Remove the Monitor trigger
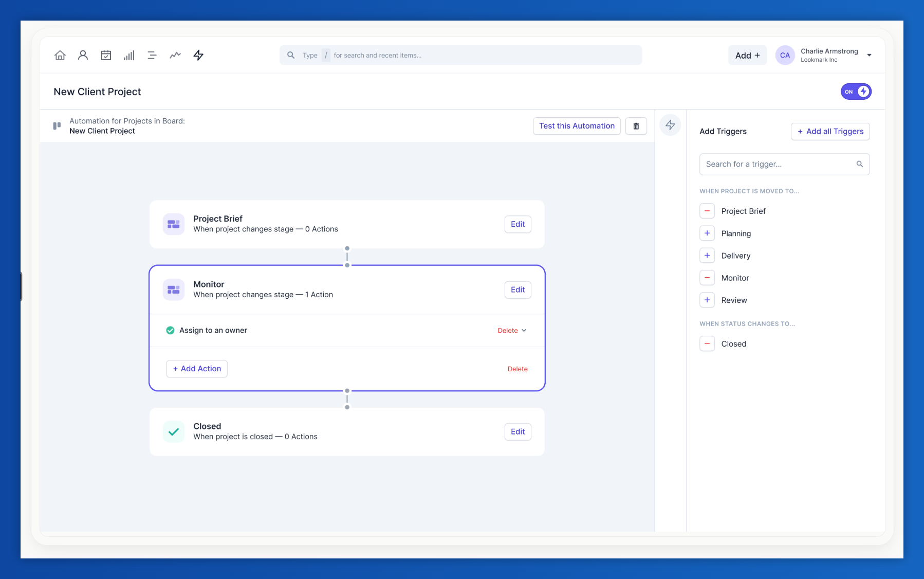 tap(707, 278)
